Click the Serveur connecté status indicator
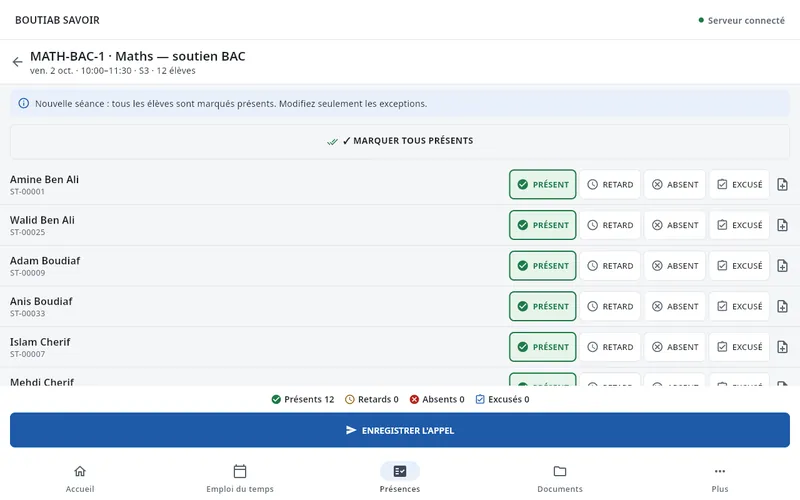 741,20
